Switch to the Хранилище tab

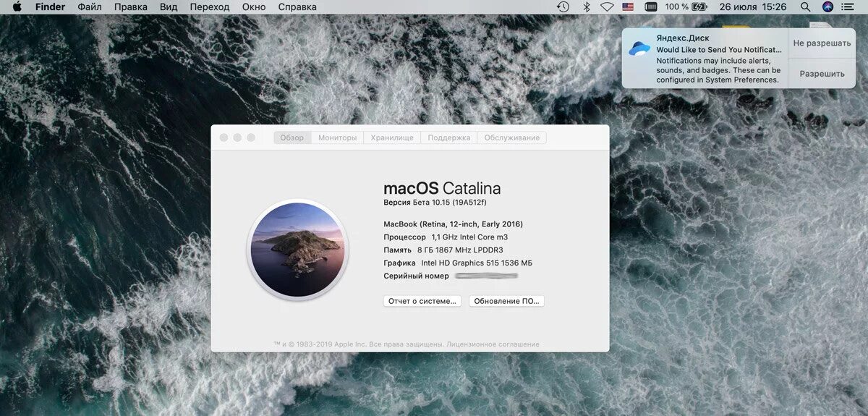tap(392, 137)
